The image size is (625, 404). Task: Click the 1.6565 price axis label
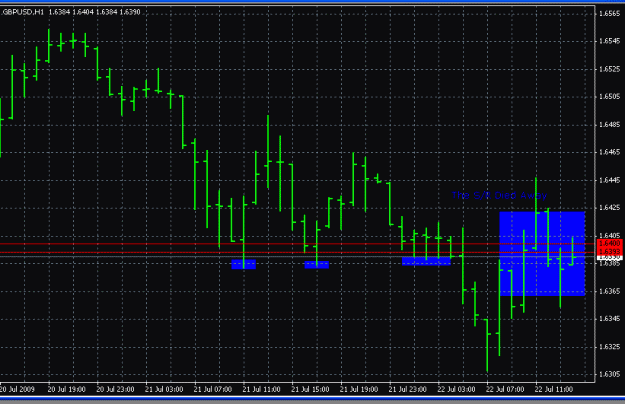tap(609, 14)
